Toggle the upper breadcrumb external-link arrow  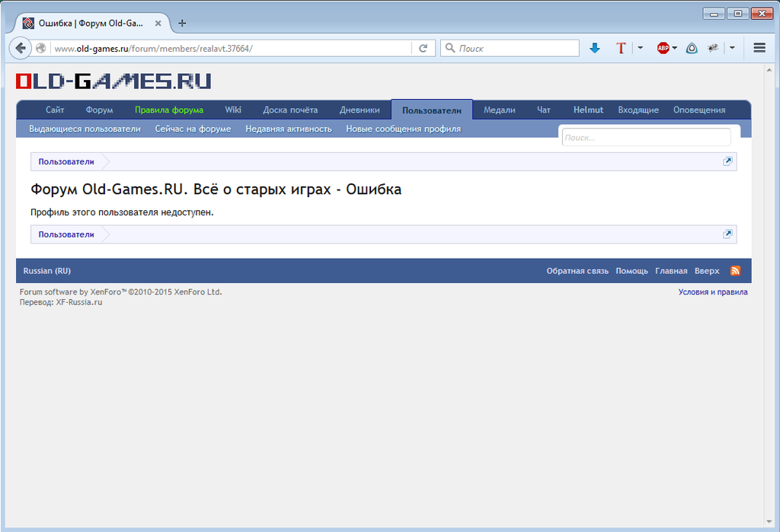click(727, 161)
